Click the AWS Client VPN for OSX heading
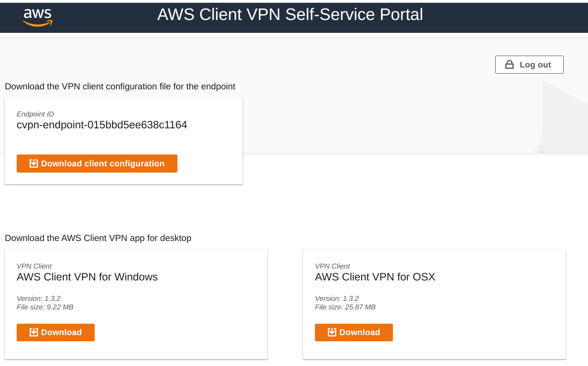This screenshot has height=366, width=588. point(375,277)
